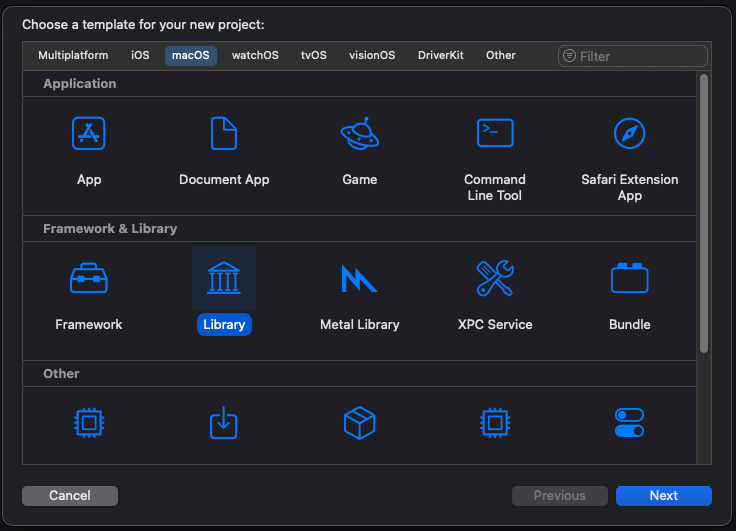Click the Next button

pyautogui.click(x=663, y=496)
